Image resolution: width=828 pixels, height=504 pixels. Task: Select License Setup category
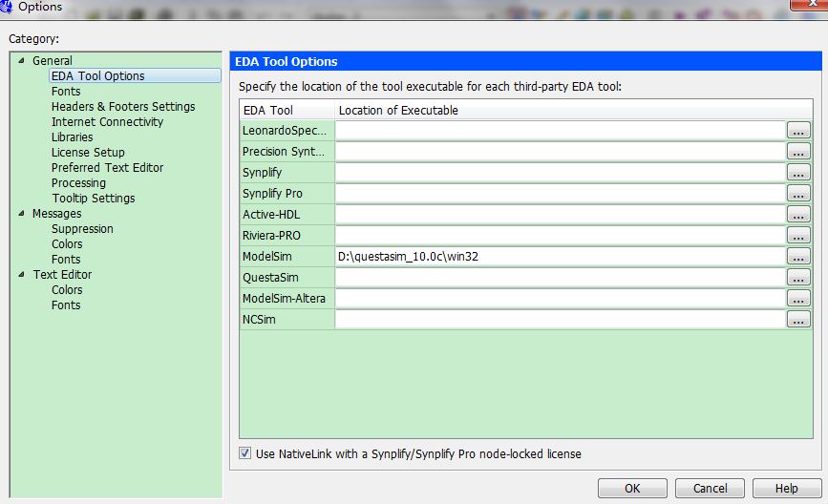pos(88,153)
